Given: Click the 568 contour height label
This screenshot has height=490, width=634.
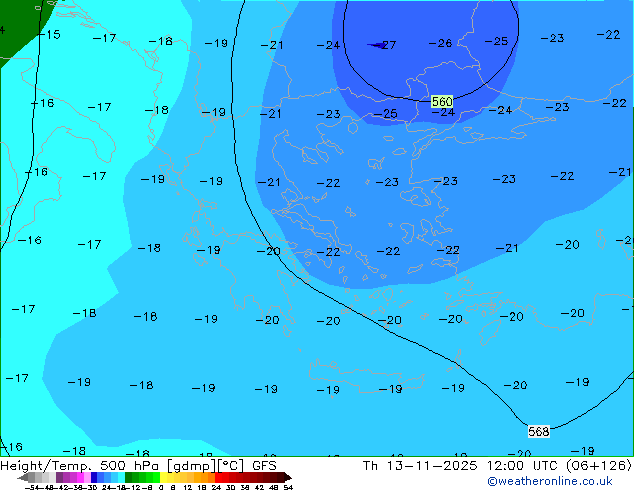Looking at the screenshot, I should click(539, 431).
